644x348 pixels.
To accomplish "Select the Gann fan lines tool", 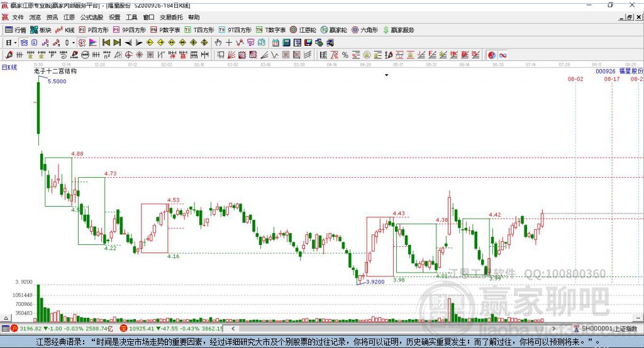I will [x=231, y=55].
